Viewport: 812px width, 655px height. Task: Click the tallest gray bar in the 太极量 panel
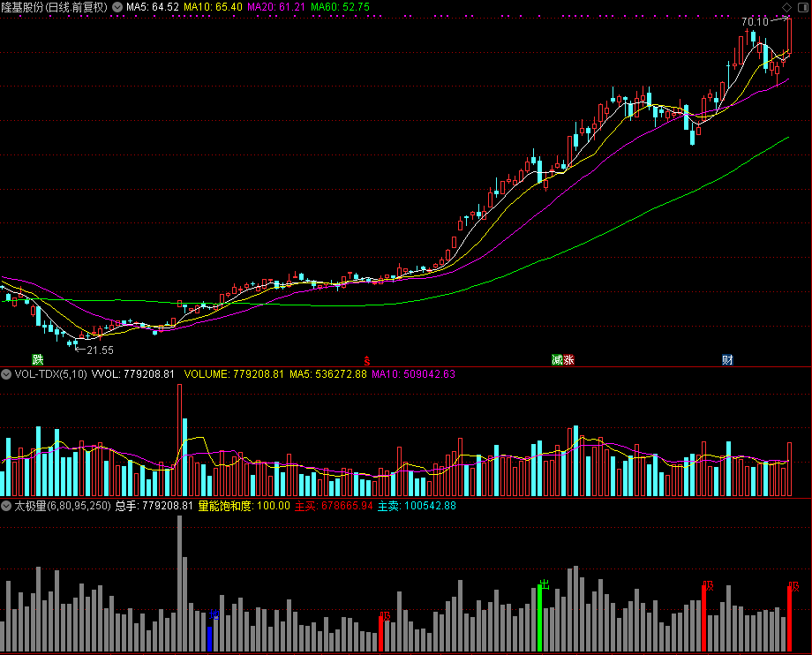[180, 583]
